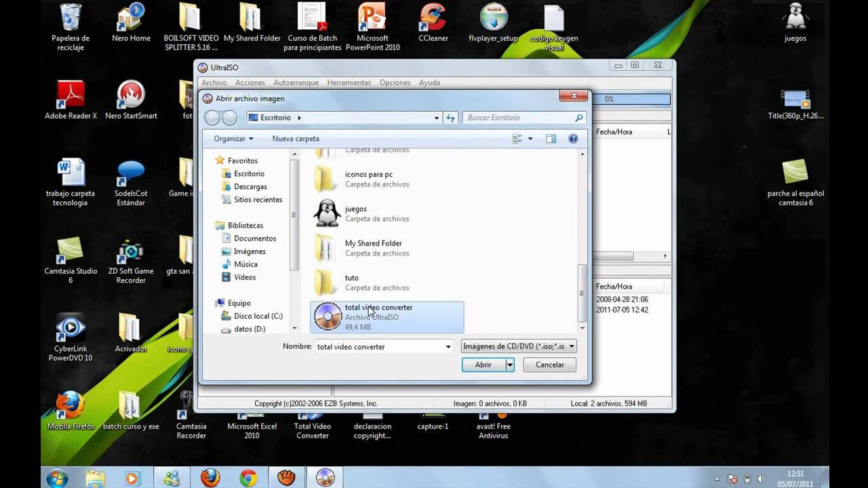Viewport: 868px width, 488px height.
Task: Select Escritorio in Favoritos
Action: (x=249, y=174)
